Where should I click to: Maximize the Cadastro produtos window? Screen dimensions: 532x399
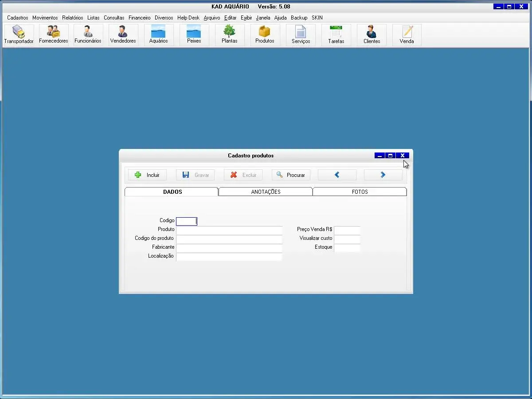tap(390, 156)
